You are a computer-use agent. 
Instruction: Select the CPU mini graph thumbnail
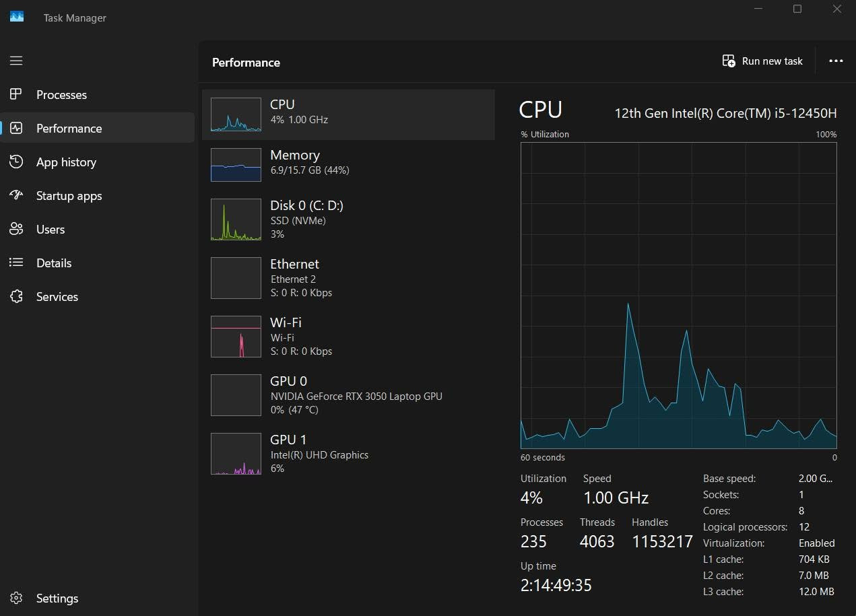tap(236, 114)
